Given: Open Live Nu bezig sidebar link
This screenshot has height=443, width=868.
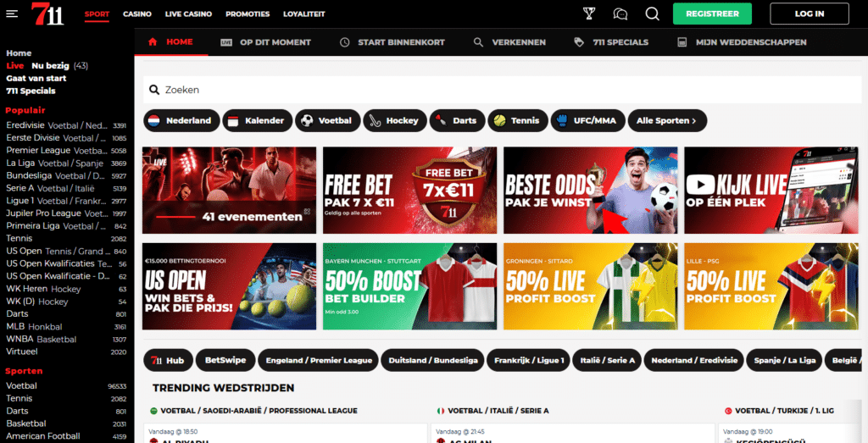Looking at the screenshot, I should 47,66.
